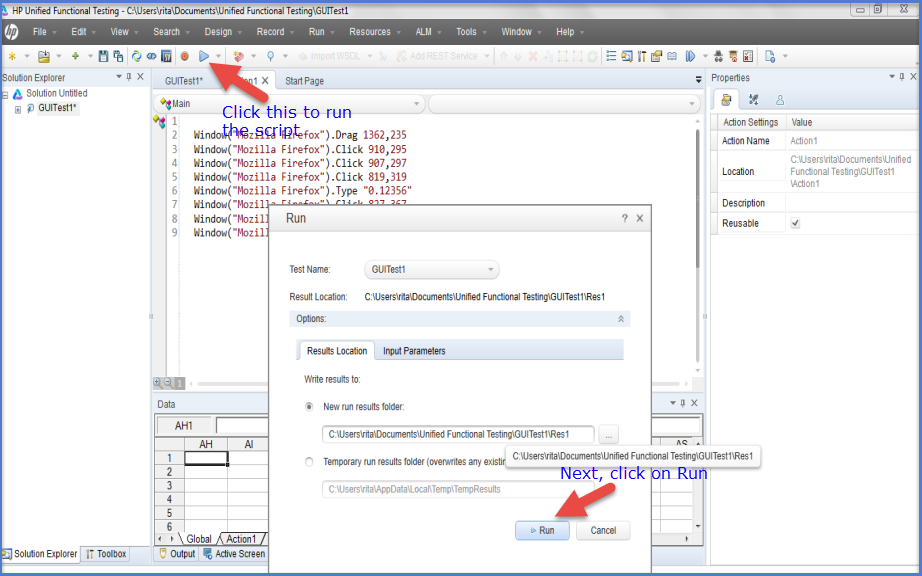Click the Save All toolbar icon
This screenshot has width=922, height=576.
(118, 56)
